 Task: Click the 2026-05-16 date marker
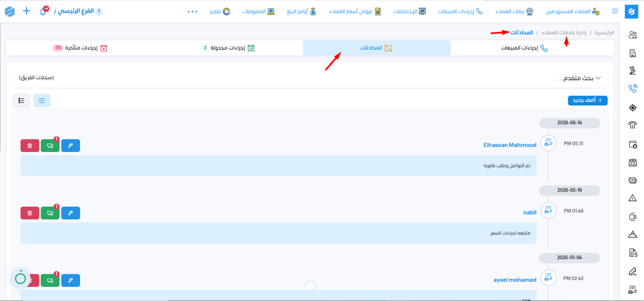(570, 190)
